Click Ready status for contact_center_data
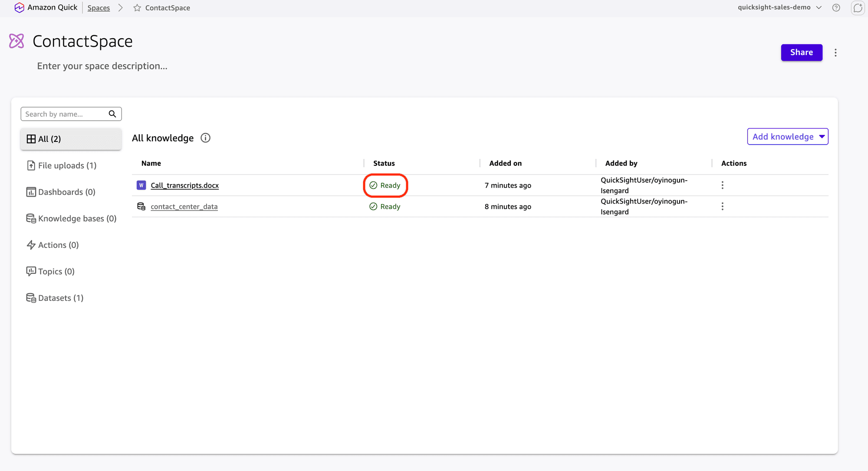The height and width of the screenshot is (471, 868). 385,207
